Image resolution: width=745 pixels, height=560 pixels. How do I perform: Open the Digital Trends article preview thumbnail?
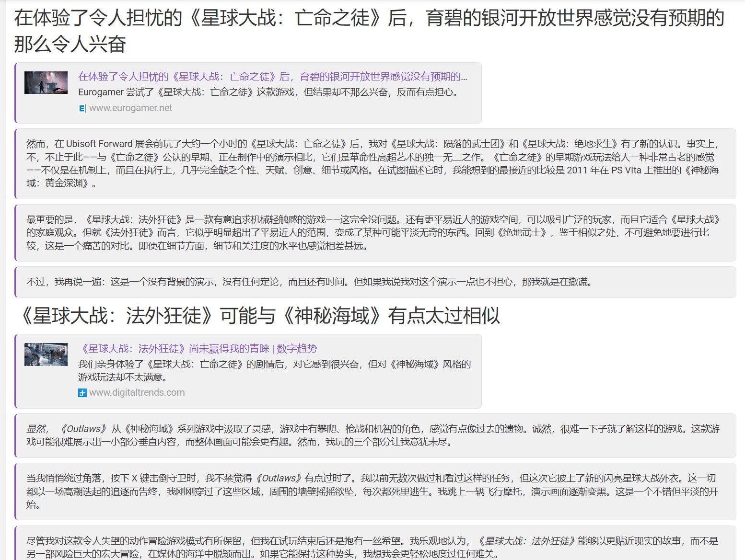click(46, 354)
